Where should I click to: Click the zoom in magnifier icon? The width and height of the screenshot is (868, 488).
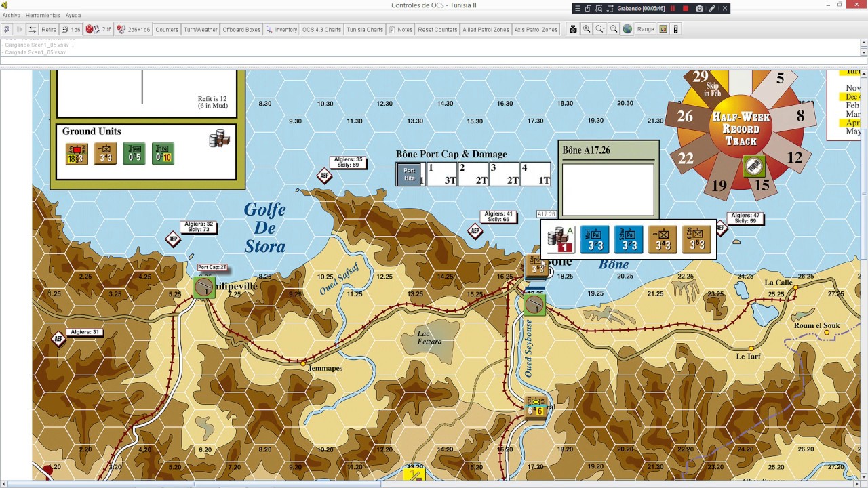(587, 29)
